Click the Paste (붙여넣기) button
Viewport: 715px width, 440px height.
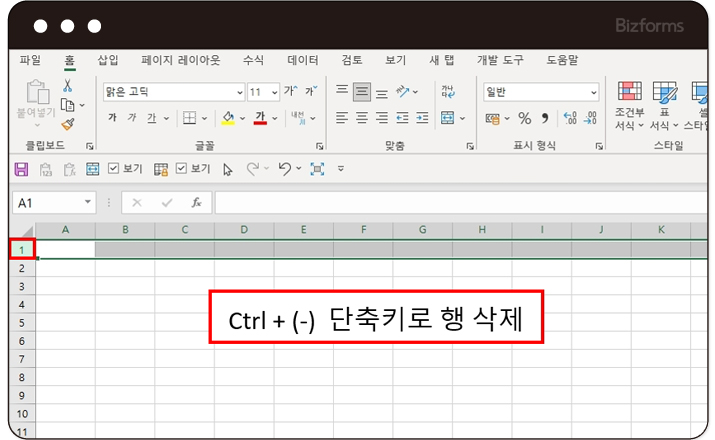pyautogui.click(x=36, y=103)
